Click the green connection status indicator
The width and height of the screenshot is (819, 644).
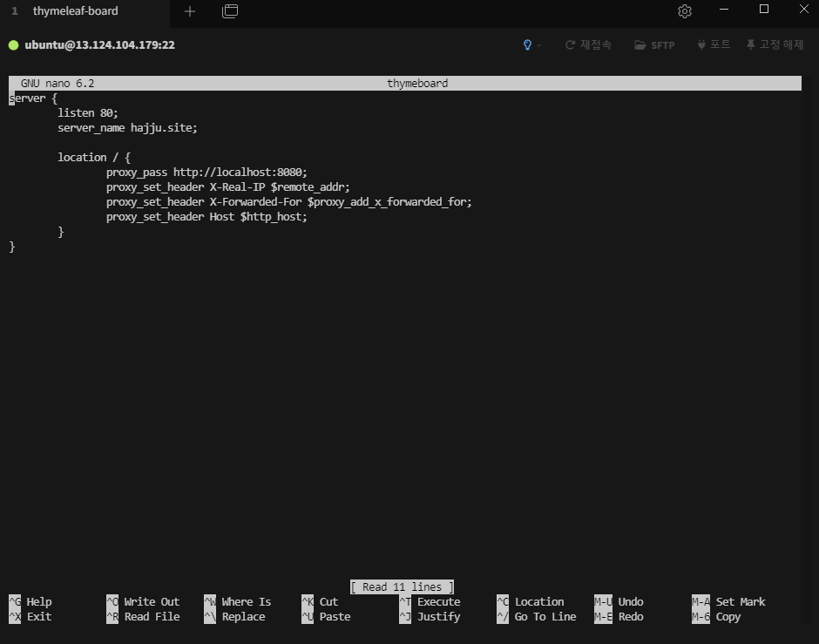[x=14, y=45]
